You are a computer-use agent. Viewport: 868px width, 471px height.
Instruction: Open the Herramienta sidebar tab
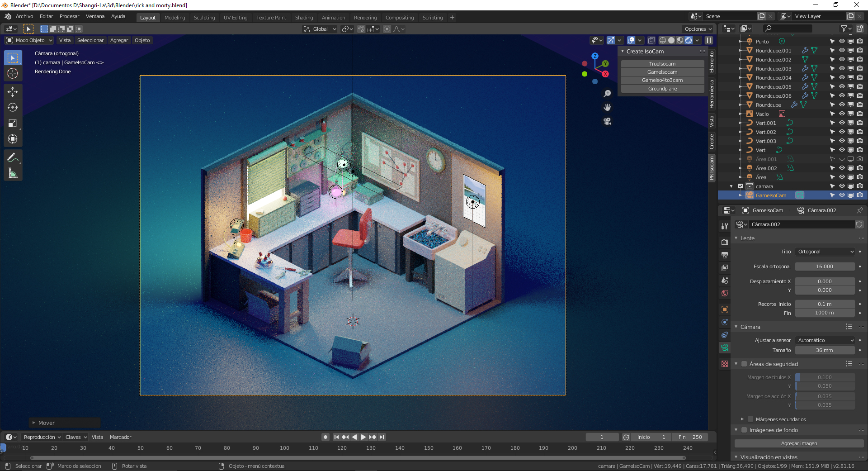click(712, 94)
